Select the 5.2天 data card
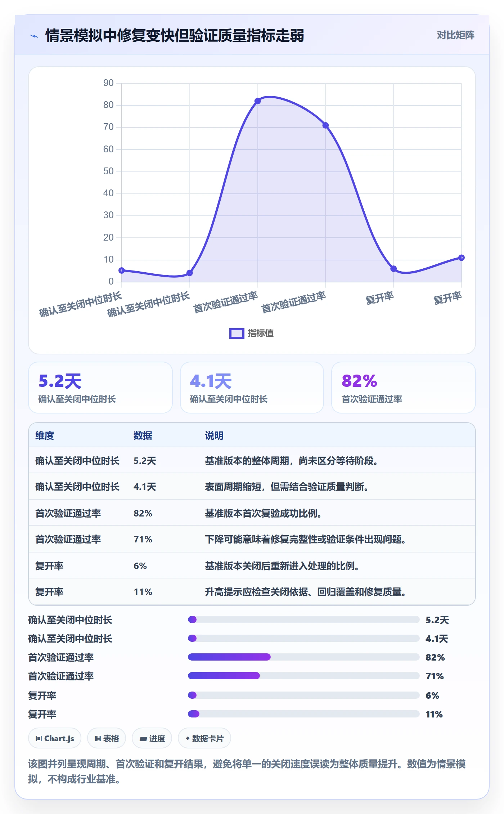 coord(100,388)
